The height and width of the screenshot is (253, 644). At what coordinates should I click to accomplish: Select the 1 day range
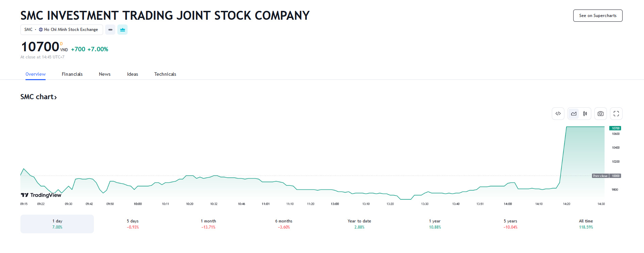coord(57,224)
